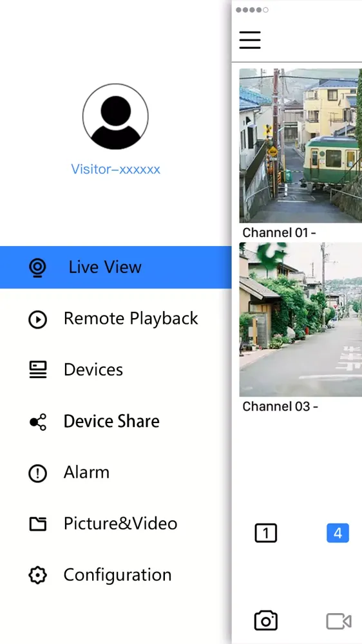Click the Picture&Video folder icon
Image resolution: width=362 pixels, height=644 pixels.
pos(38,524)
